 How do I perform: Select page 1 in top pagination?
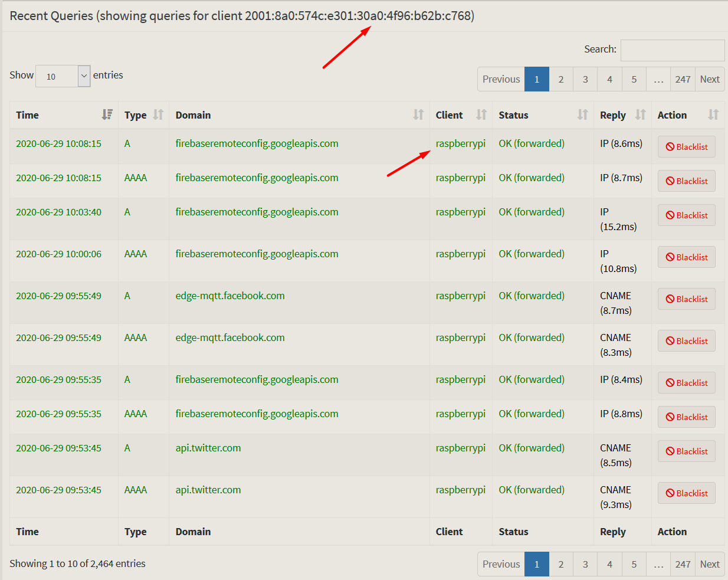coord(537,79)
